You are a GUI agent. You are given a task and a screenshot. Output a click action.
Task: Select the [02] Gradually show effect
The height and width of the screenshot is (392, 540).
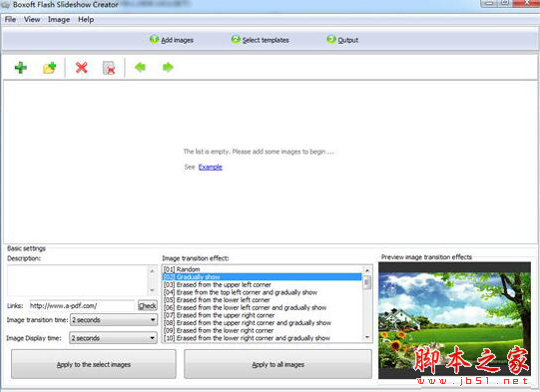[x=263, y=276]
